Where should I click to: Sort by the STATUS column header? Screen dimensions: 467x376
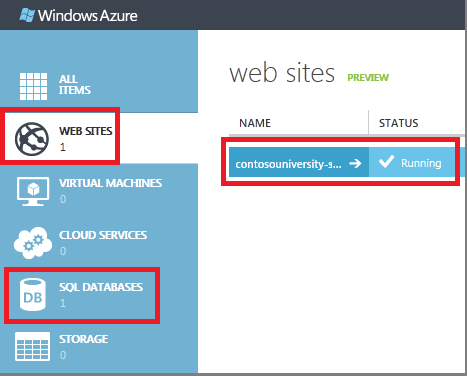pyautogui.click(x=398, y=123)
